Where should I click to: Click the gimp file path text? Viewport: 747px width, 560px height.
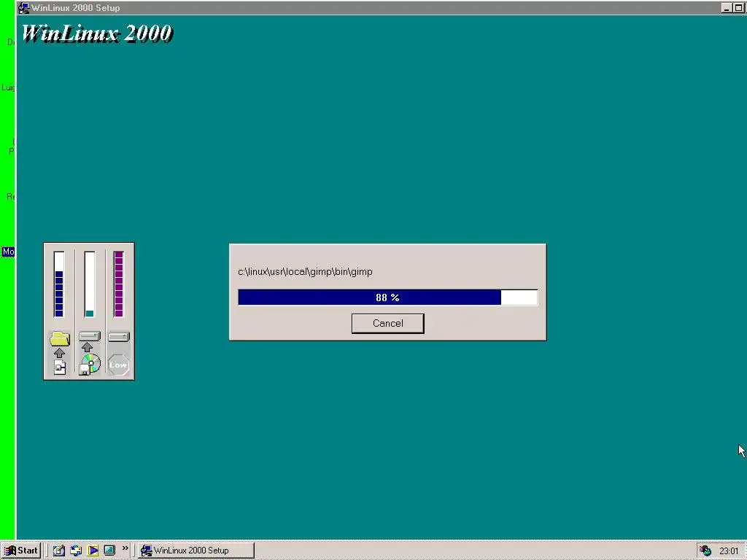(x=305, y=271)
